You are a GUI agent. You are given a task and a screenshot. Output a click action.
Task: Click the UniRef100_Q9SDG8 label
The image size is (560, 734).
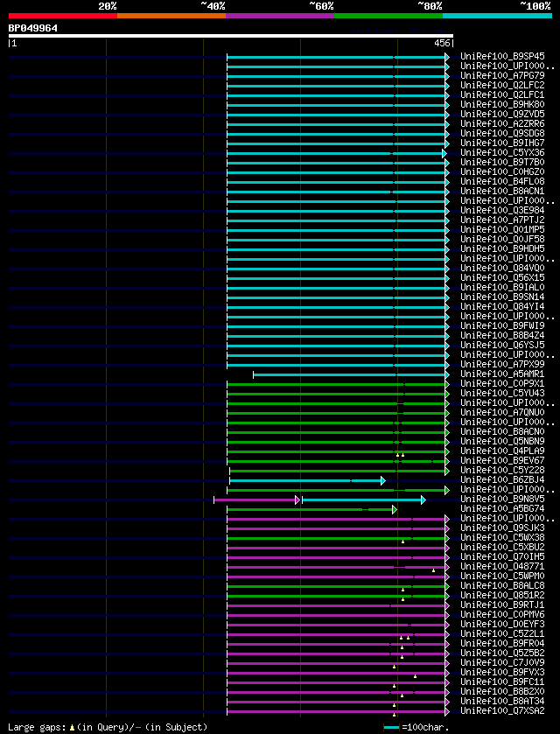[x=502, y=133]
